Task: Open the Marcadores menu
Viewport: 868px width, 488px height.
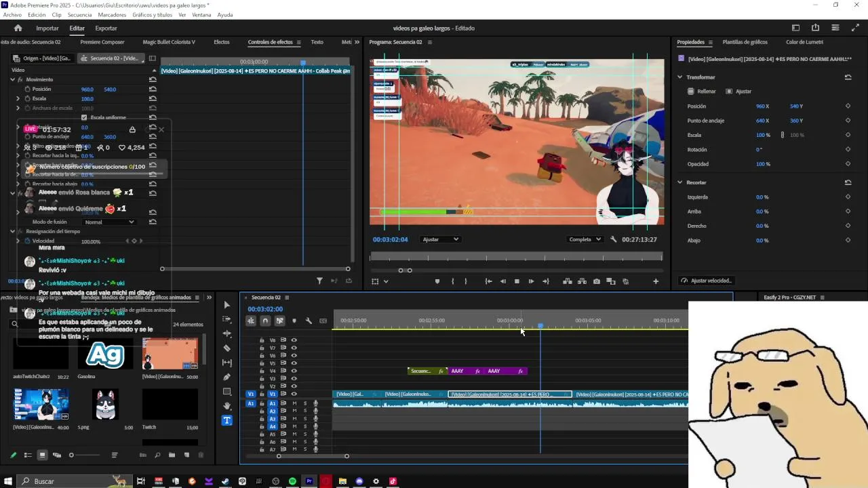Action: pos(112,15)
